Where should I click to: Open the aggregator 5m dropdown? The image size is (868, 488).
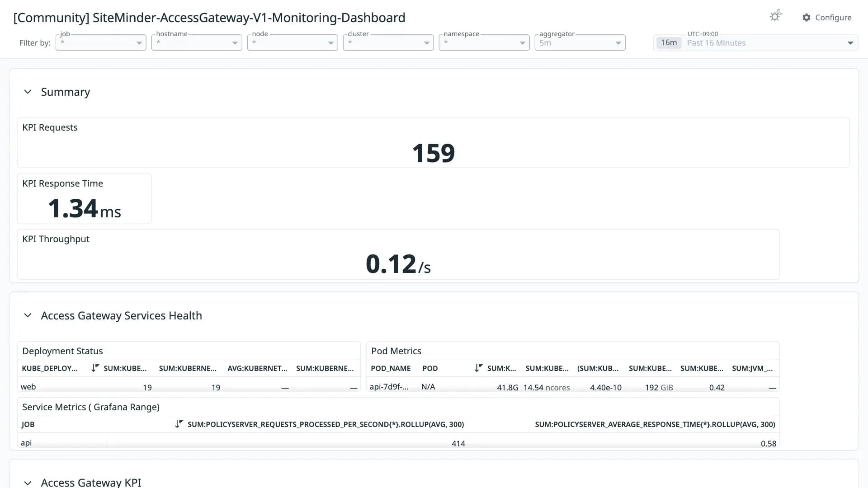580,42
